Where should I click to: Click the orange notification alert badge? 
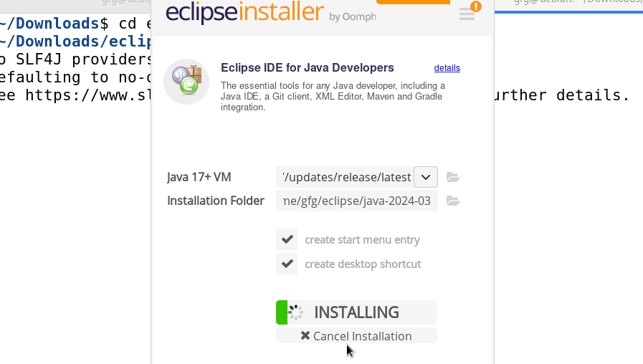[x=476, y=6]
